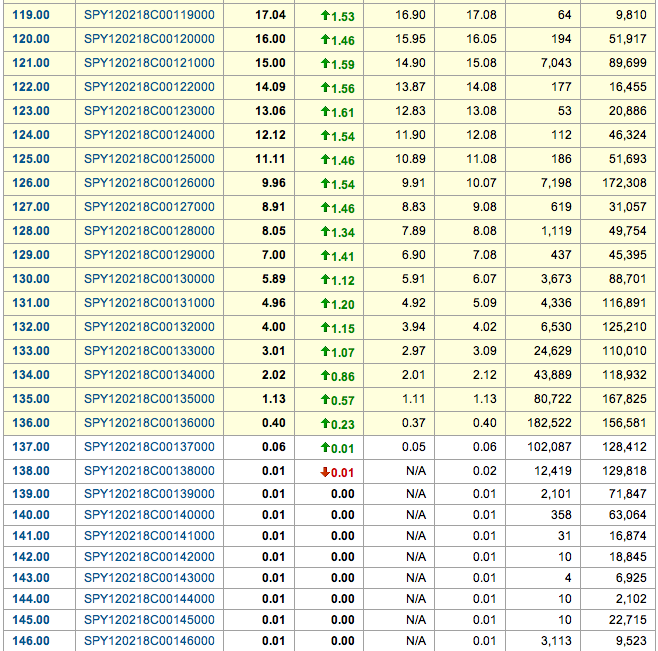Select last price 11.11
The height and width of the screenshot is (651, 658).
pyautogui.click(x=270, y=159)
